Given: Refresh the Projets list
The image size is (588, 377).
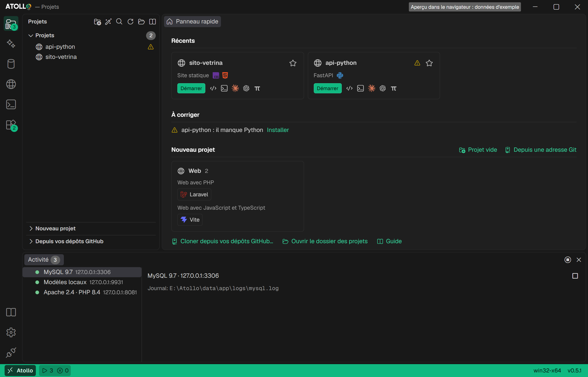Looking at the screenshot, I should pyautogui.click(x=130, y=22).
